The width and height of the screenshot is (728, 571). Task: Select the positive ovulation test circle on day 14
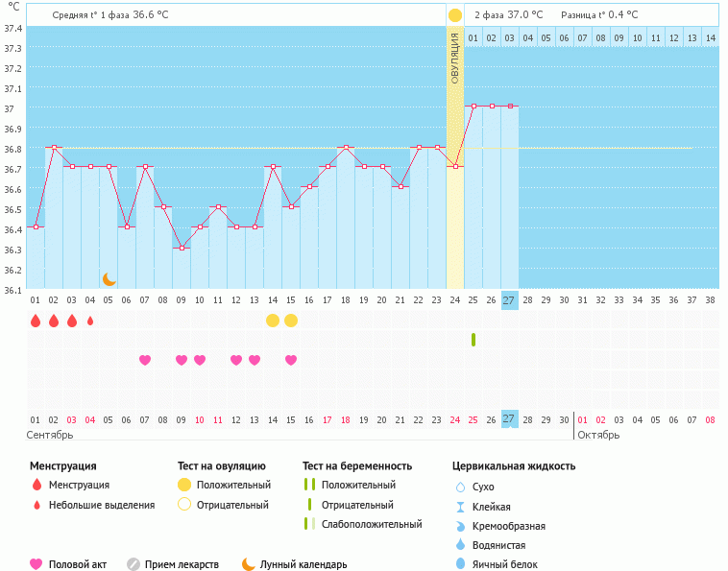pos(273,321)
